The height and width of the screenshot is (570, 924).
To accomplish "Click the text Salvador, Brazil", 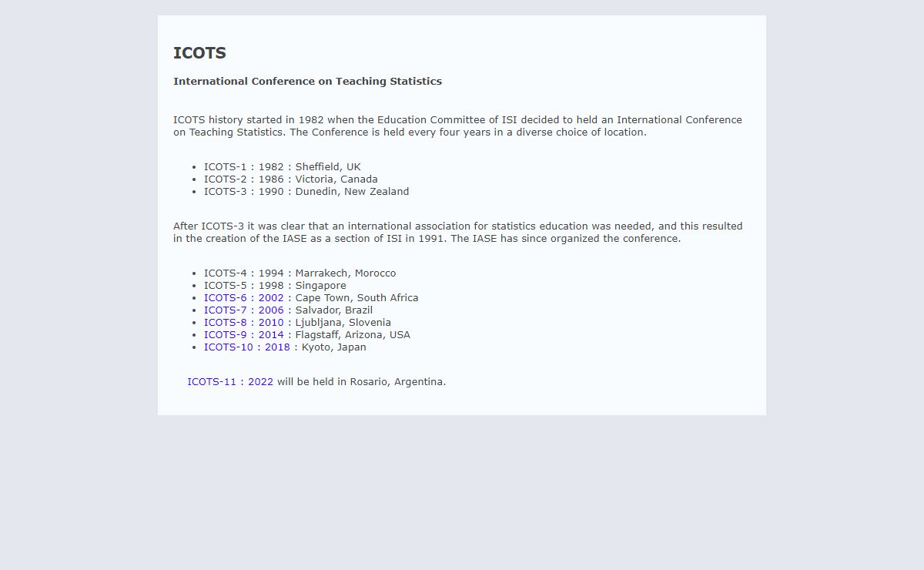I will (x=334, y=310).
